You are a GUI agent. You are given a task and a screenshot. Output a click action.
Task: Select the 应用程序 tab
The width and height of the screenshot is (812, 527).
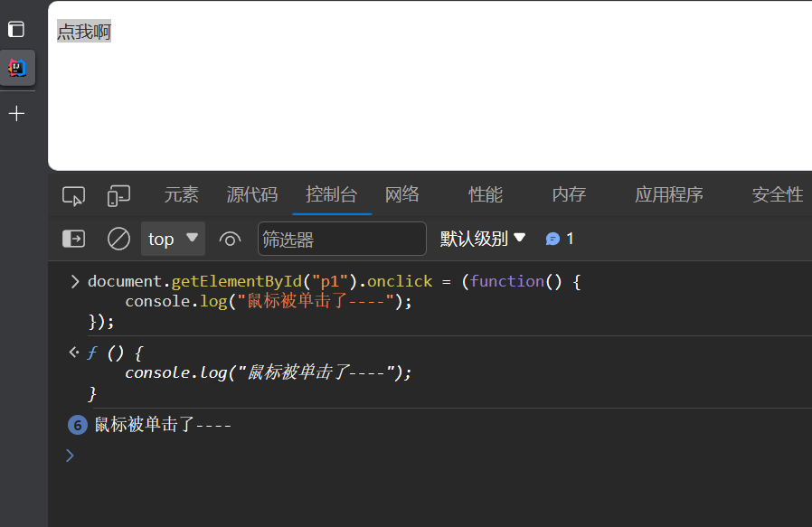pyautogui.click(x=668, y=194)
